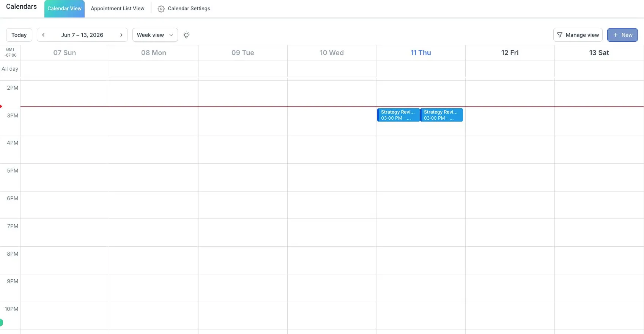644x334 pixels.
Task: Open Manage view filter
Action: (578, 35)
